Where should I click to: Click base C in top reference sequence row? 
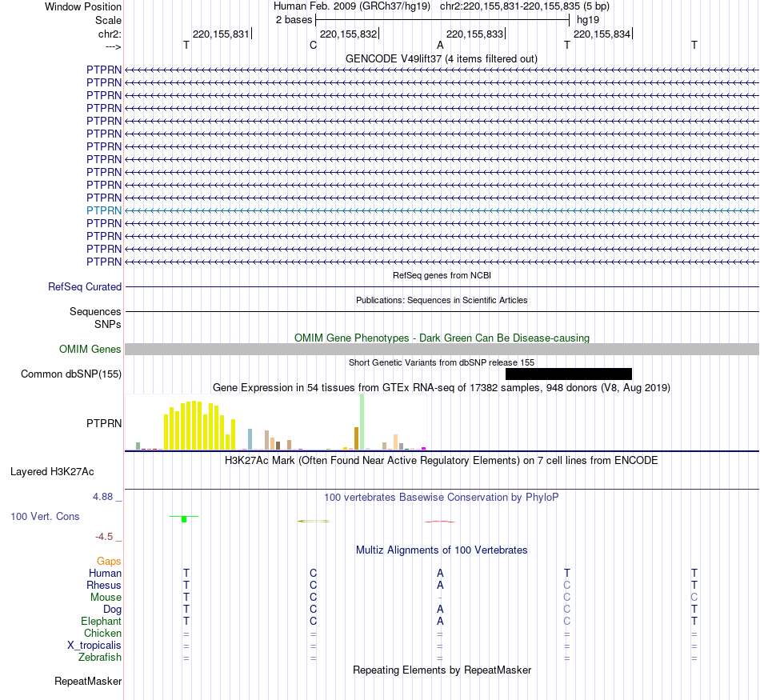(313, 45)
